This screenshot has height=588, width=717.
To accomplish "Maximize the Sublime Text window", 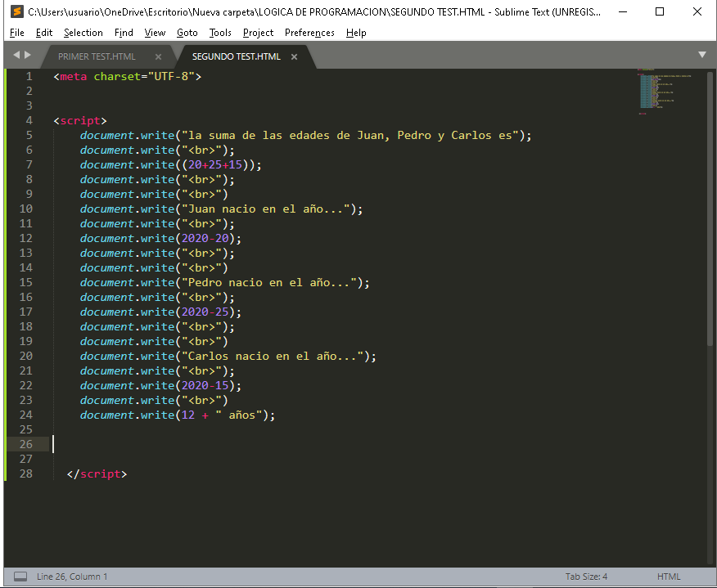I will point(660,11).
